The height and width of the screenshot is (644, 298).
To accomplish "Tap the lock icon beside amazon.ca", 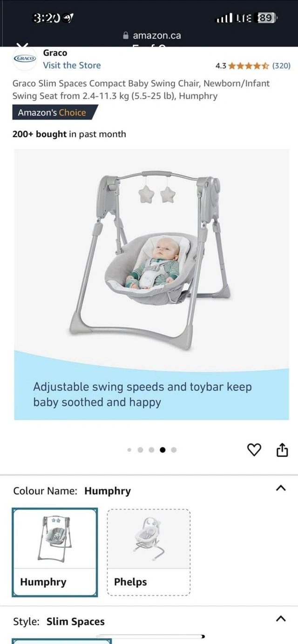I will pos(125,35).
